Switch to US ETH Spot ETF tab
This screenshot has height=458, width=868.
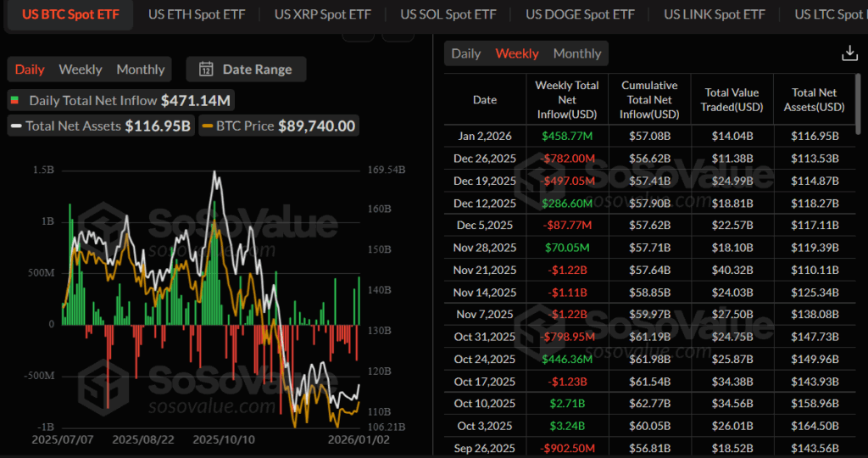click(197, 14)
